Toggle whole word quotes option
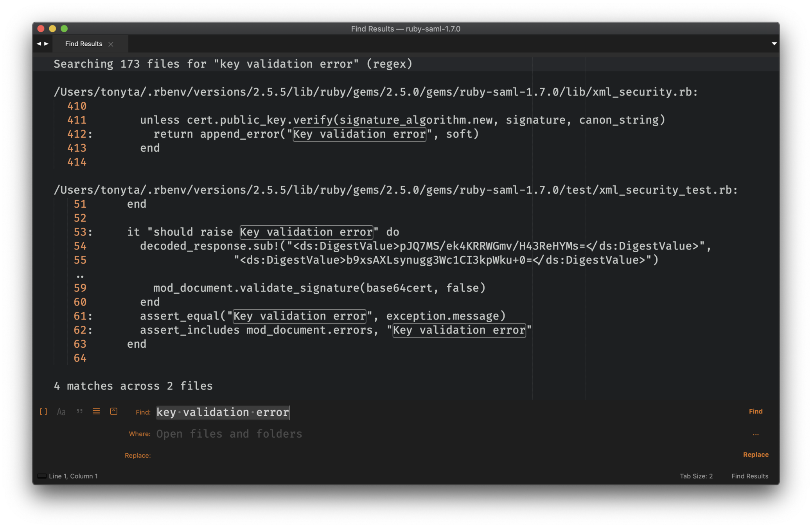This screenshot has height=528, width=812. pyautogui.click(x=79, y=411)
